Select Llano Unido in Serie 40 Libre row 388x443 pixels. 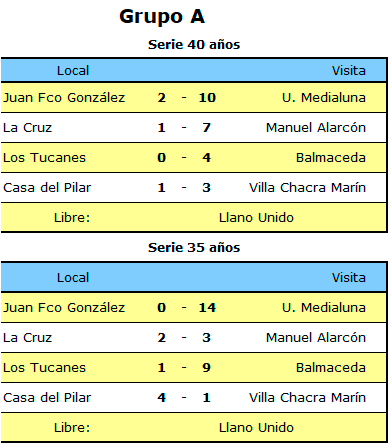click(x=256, y=218)
